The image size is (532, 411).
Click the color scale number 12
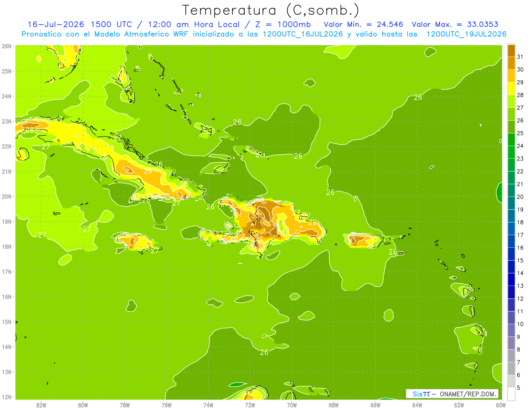520,298
